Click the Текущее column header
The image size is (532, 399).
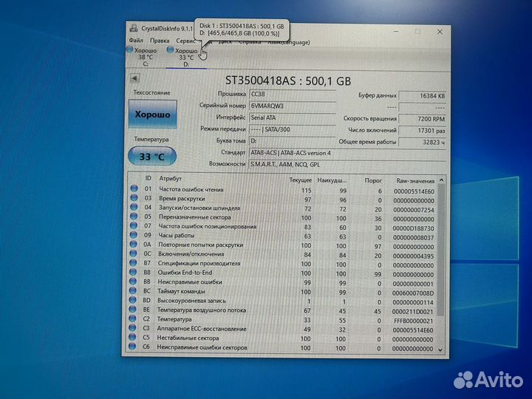click(300, 180)
